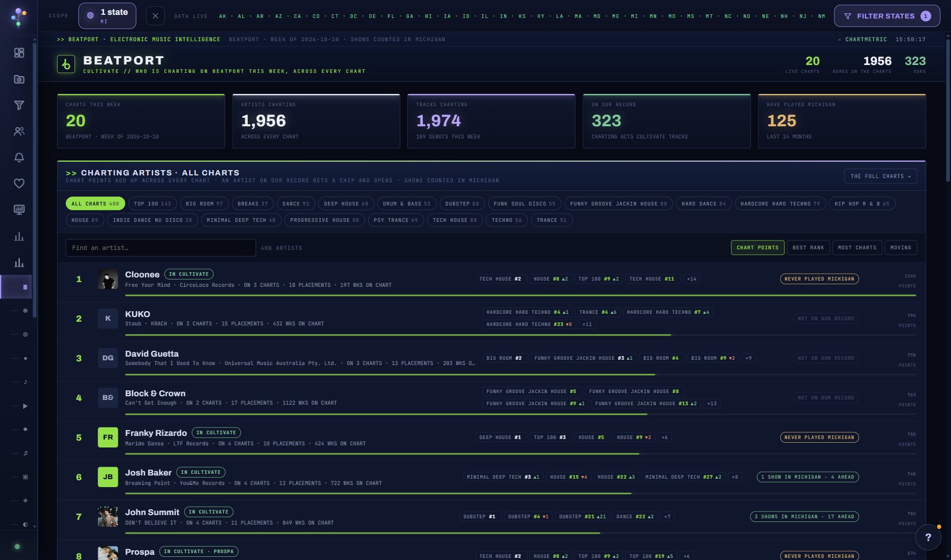Open the camera icon in sidebar
This screenshot has width=951, height=560.
(19, 79)
